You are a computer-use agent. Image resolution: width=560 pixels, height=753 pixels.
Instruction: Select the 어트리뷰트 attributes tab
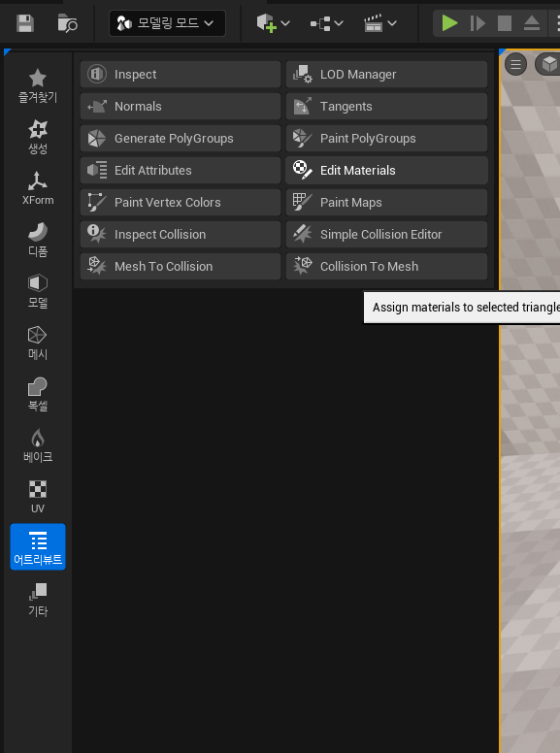coord(38,547)
